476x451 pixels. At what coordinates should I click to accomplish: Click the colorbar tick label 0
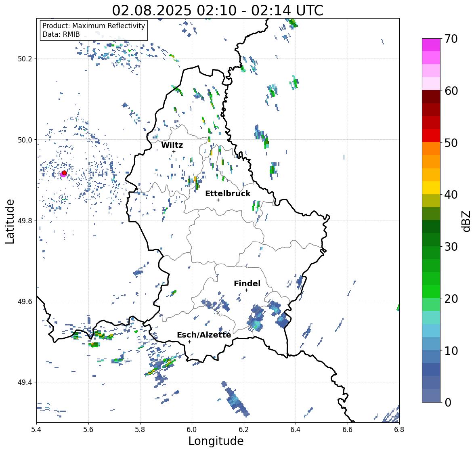tap(448, 403)
